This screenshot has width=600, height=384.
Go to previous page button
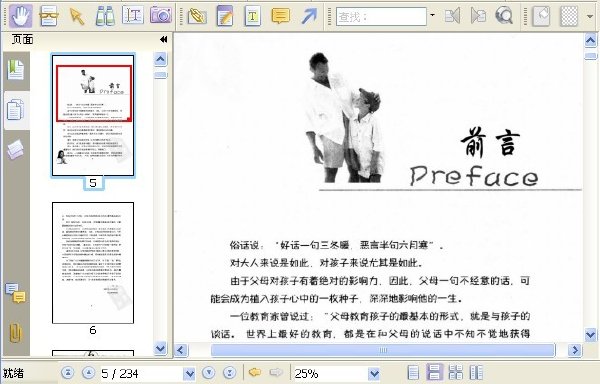(x=88, y=373)
